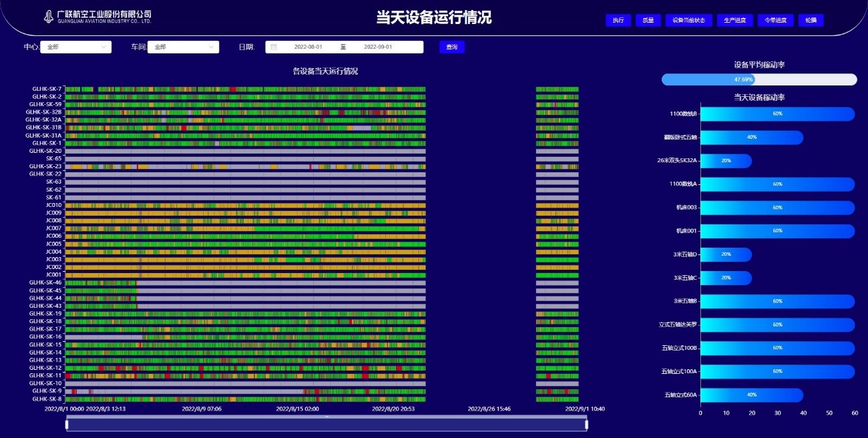
Task: Switch to the 质量 (Quality) view
Action: coord(647,21)
